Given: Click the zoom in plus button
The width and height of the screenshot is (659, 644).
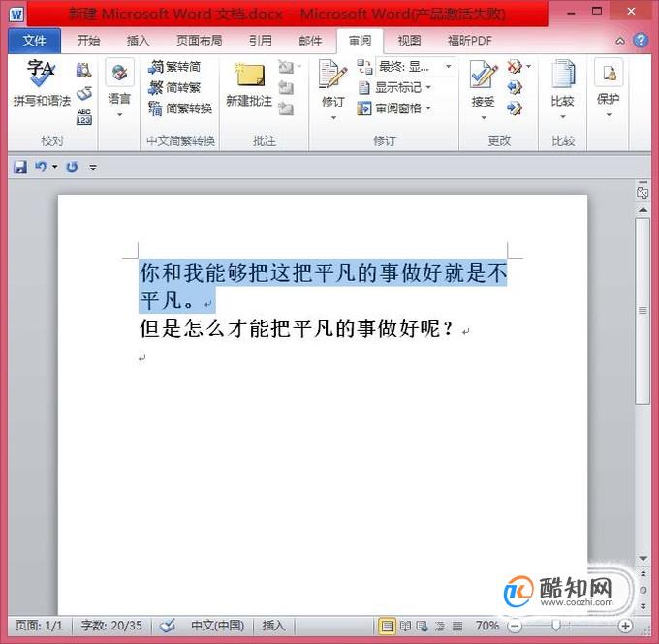Looking at the screenshot, I should point(625,627).
